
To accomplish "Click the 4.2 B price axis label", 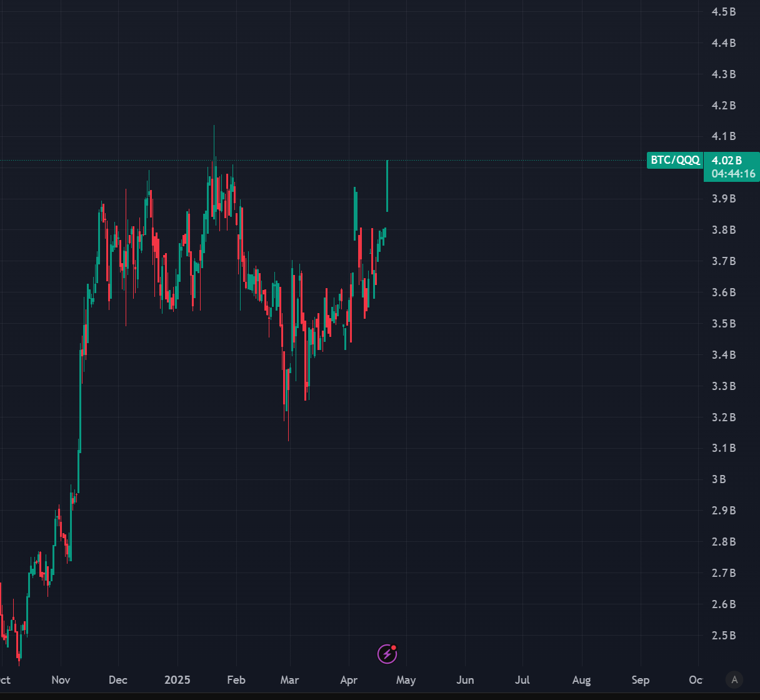I will 724,105.
